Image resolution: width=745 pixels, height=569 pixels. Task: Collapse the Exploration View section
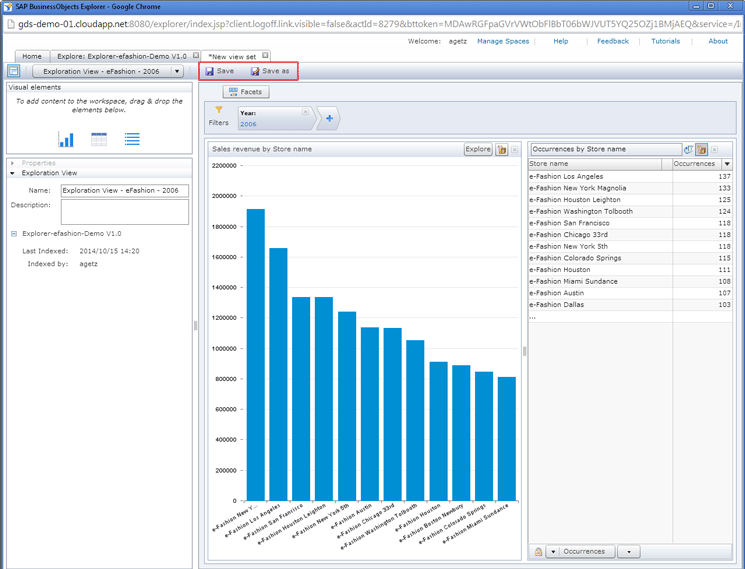[13, 173]
